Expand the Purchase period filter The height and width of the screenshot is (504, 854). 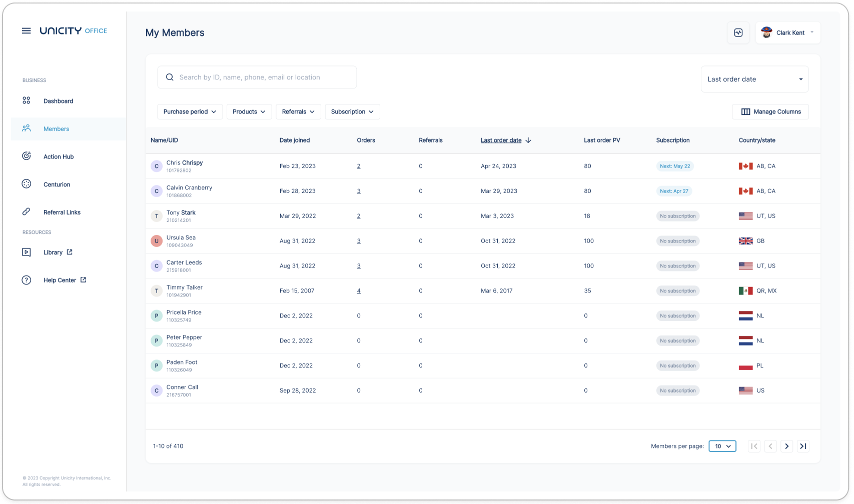click(x=190, y=112)
